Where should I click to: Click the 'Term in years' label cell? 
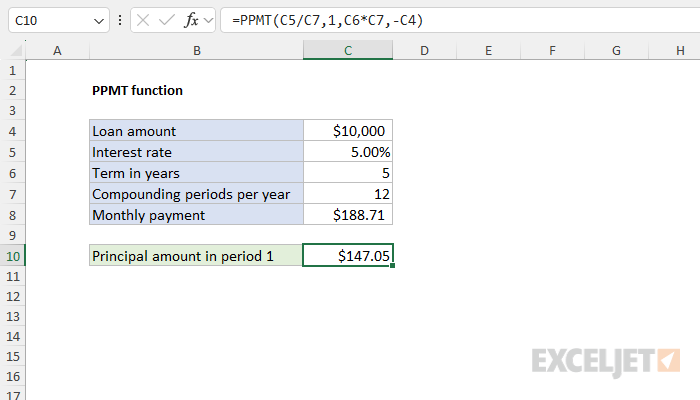(196, 173)
